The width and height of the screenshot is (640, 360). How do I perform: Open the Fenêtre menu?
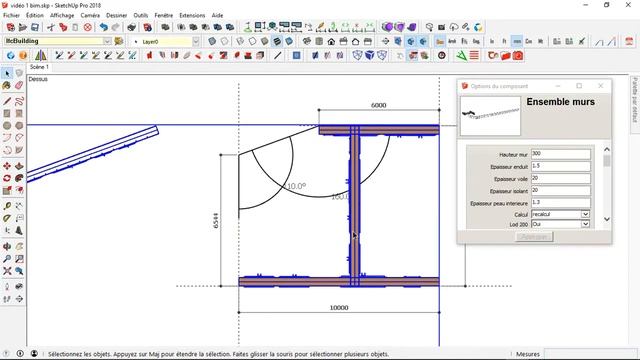coord(164,15)
